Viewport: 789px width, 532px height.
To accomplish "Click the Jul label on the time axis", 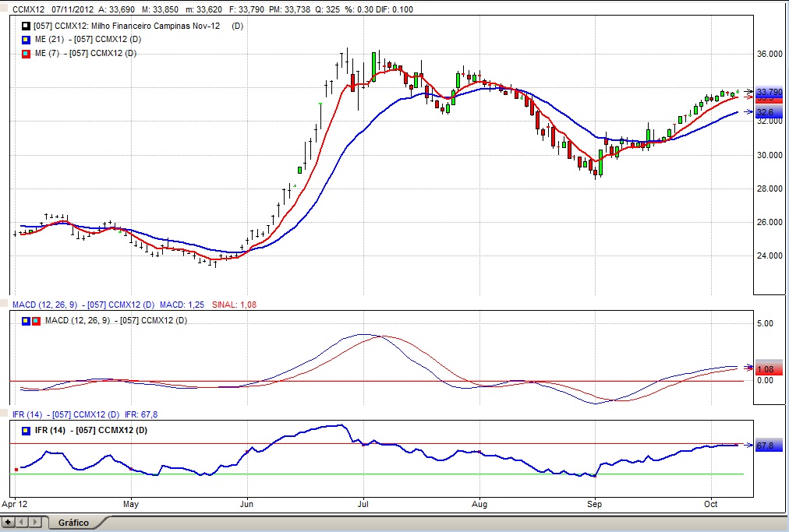I will click(x=363, y=505).
